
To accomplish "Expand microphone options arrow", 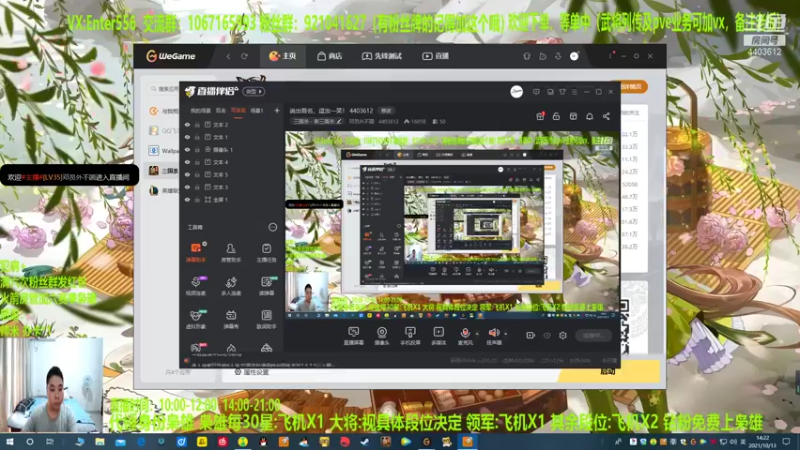I will coord(477,334).
